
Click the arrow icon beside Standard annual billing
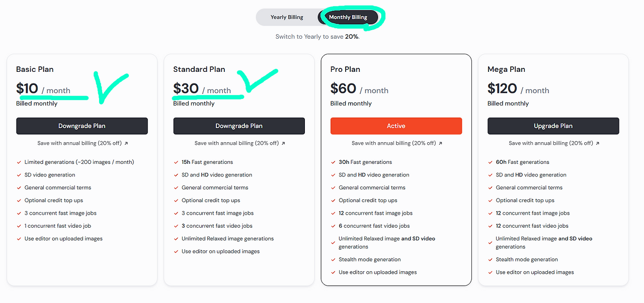[283, 143]
